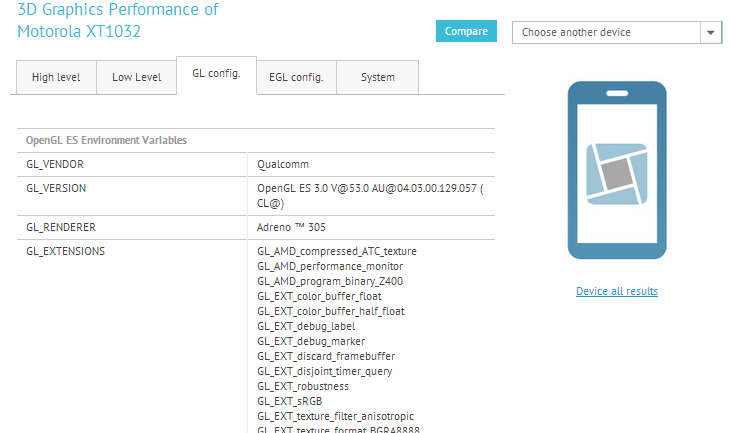
Task: Click the GL_EXTENSIONS row label
Action: pyautogui.click(x=65, y=251)
